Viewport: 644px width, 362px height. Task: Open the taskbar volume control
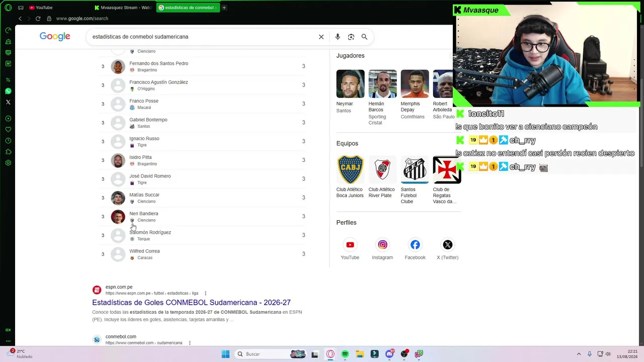click(608, 354)
